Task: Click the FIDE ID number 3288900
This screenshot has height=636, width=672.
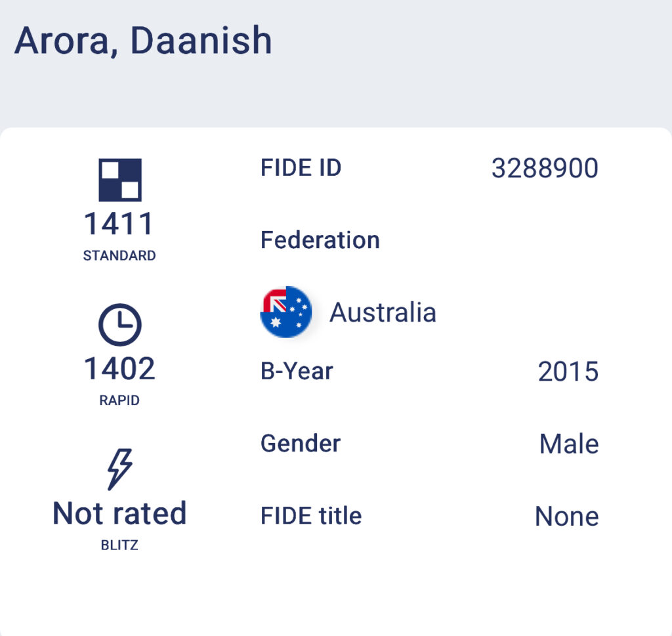Action: pyautogui.click(x=545, y=169)
